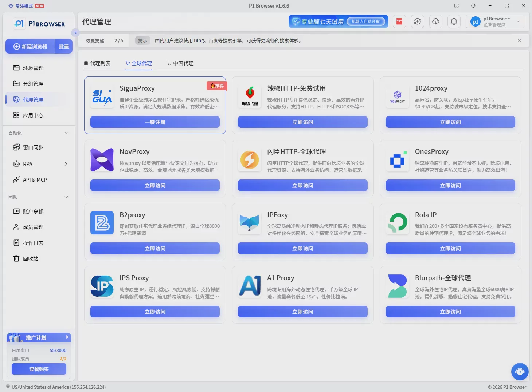Screen dimensions: 532x392
Task: Click the Rola IP logo
Action: pyautogui.click(x=398, y=223)
